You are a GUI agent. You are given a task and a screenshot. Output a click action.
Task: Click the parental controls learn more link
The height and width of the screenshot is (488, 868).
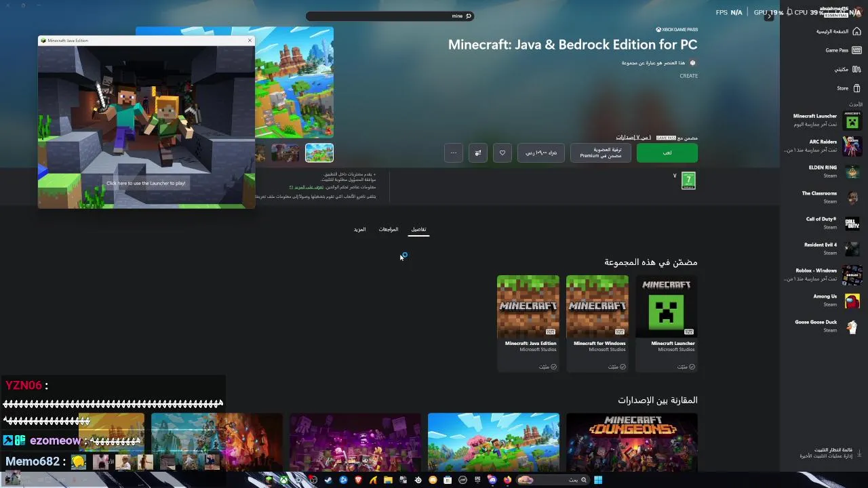click(x=311, y=187)
